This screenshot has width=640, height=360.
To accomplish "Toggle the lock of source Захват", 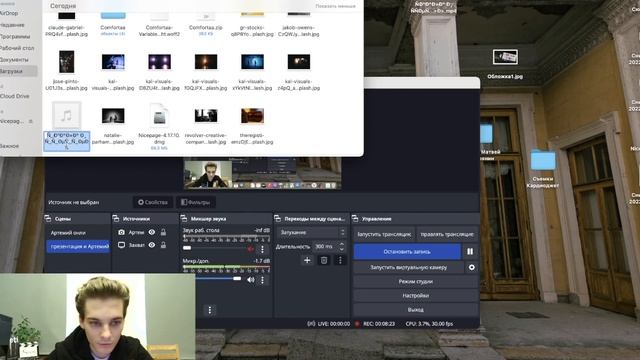I will point(163,245).
